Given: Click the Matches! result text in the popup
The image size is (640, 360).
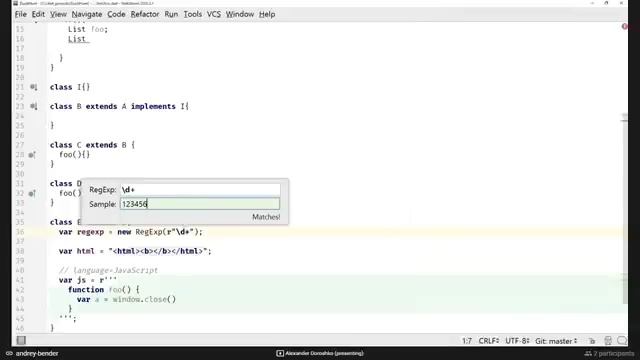Looking at the screenshot, I should (x=266, y=217).
